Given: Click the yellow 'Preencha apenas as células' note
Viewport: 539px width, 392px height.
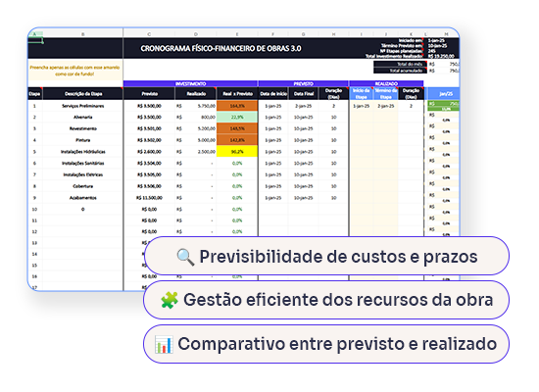Looking at the screenshot, I should (x=74, y=71).
